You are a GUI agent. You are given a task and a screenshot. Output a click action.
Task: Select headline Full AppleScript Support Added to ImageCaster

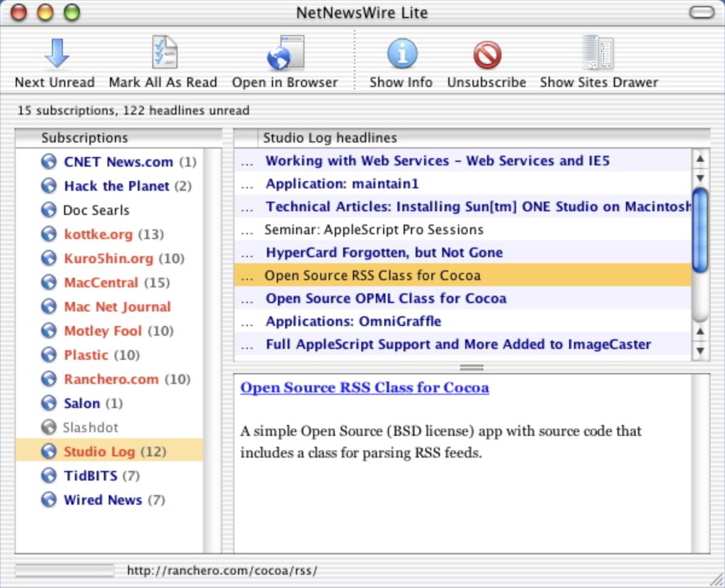point(462,344)
